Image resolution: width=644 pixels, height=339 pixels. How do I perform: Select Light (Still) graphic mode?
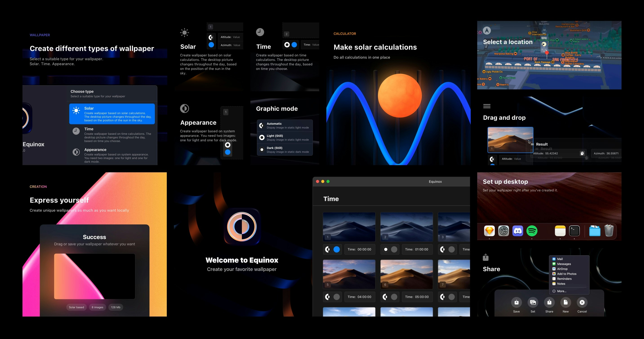click(285, 138)
